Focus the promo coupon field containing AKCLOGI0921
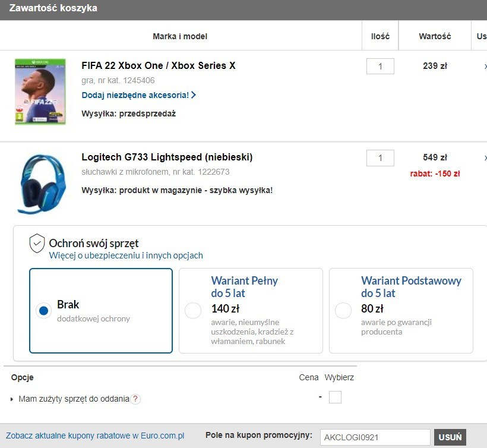The height and width of the screenshot is (448, 487). [x=375, y=437]
